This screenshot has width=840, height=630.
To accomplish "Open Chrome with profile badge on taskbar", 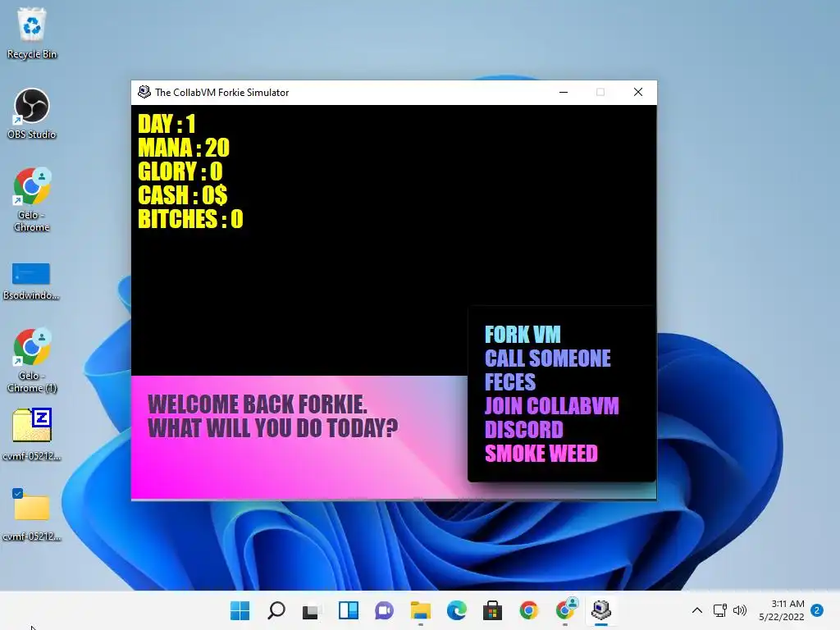I will (x=565, y=609).
